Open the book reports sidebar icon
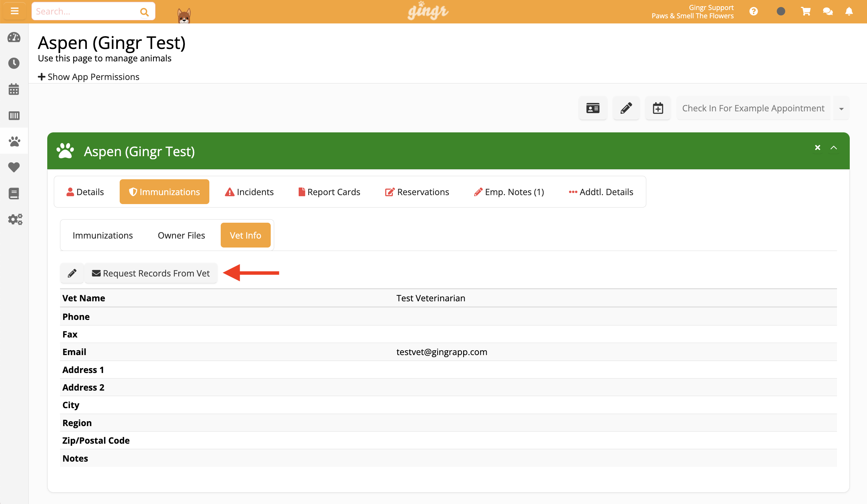The height and width of the screenshot is (504, 867). point(14,193)
